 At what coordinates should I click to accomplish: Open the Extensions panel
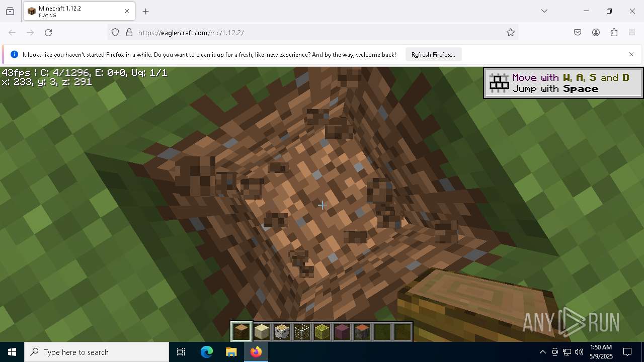[614, 33]
